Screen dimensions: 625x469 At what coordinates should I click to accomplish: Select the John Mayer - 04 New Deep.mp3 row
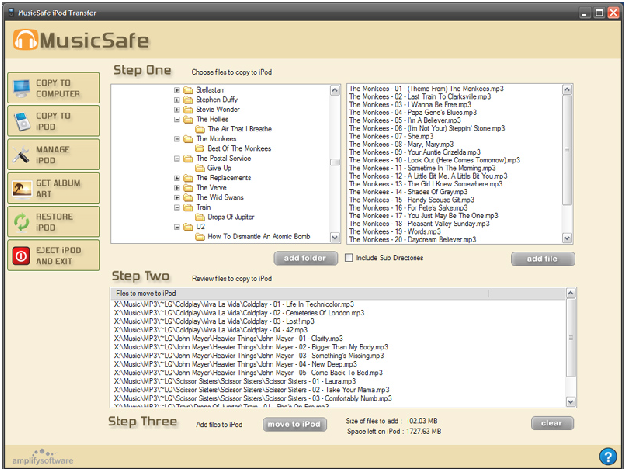235,364
